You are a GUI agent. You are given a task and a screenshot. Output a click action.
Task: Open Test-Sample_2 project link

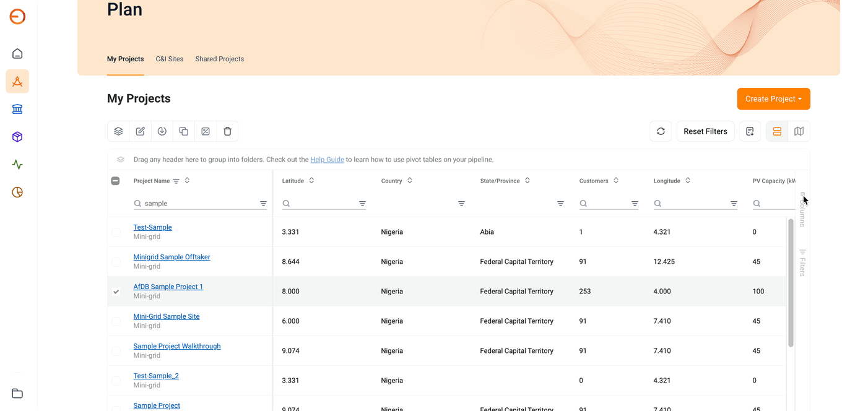click(156, 376)
